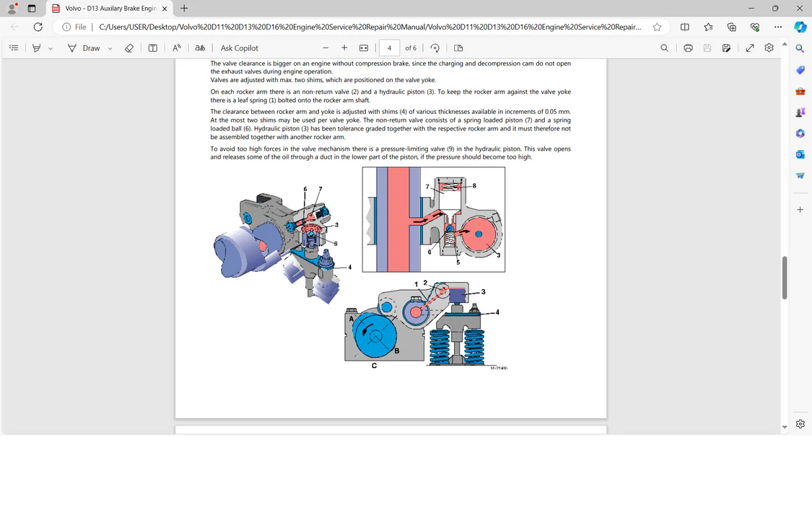
Task: Select the Erase tool
Action: coord(129,48)
